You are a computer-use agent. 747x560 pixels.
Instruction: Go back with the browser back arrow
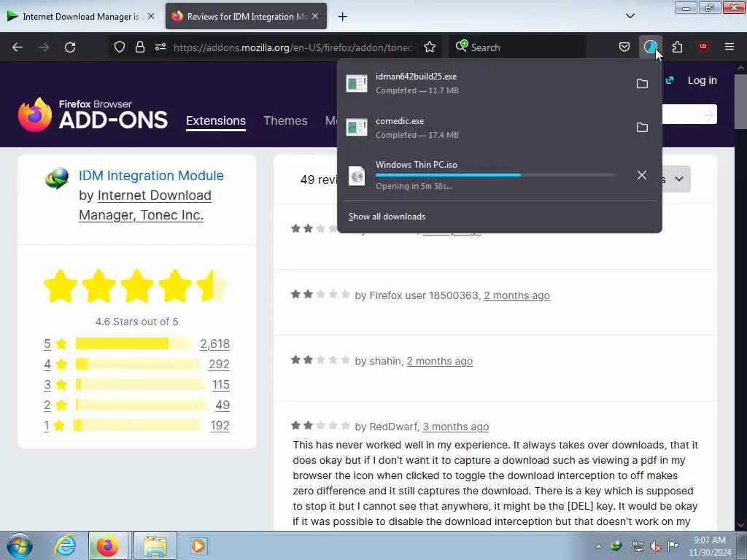18,47
